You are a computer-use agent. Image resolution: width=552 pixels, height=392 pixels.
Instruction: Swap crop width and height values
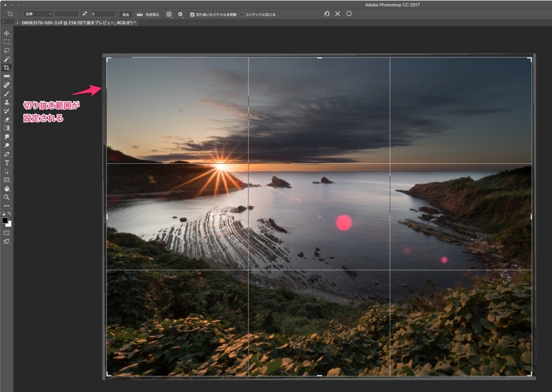click(85, 13)
